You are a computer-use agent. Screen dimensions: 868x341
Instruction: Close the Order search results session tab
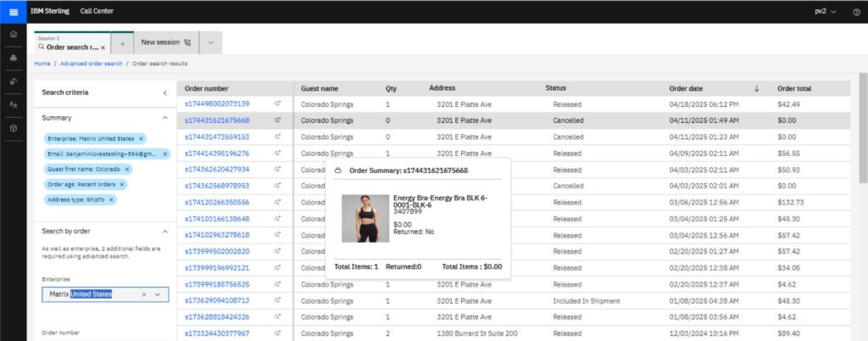[103, 48]
